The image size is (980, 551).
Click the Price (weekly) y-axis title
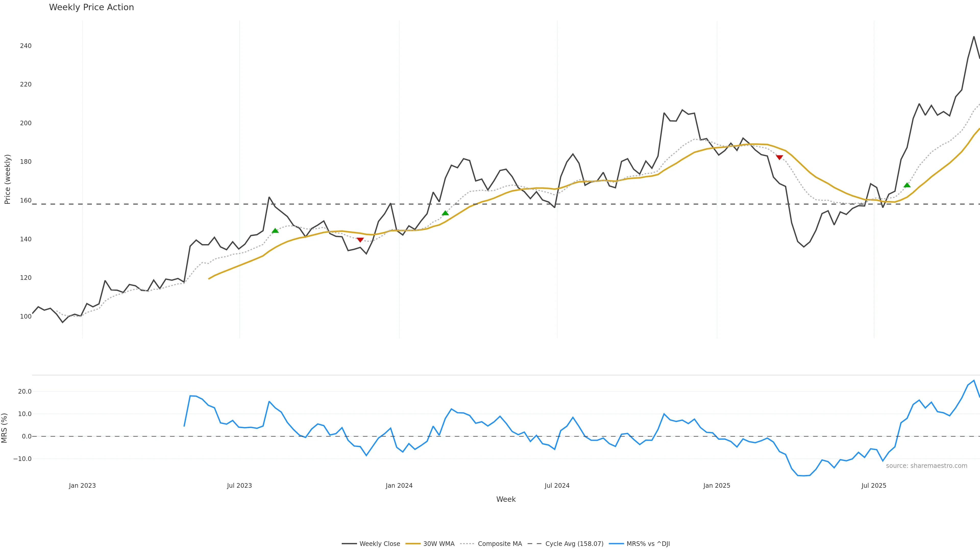point(7,179)
